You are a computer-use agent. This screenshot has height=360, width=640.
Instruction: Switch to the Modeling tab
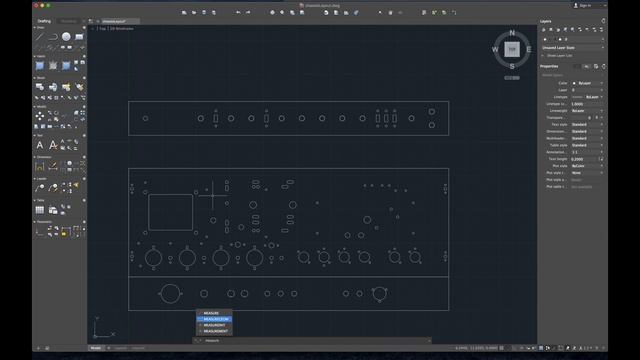click(x=68, y=21)
